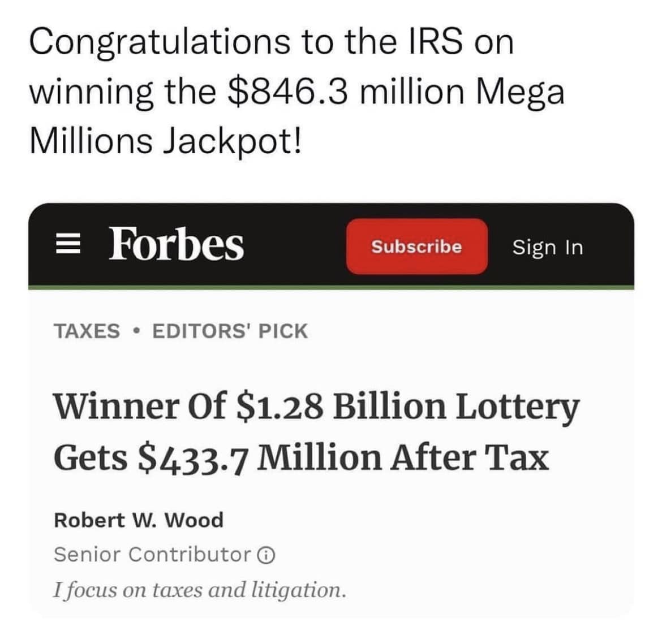Select the EDITORS' PICK label
Screen dimensions: 662x644
pyautogui.click(x=230, y=331)
